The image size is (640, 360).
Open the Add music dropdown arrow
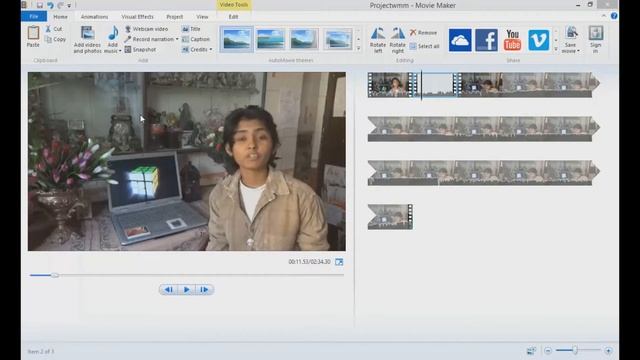(120, 51)
